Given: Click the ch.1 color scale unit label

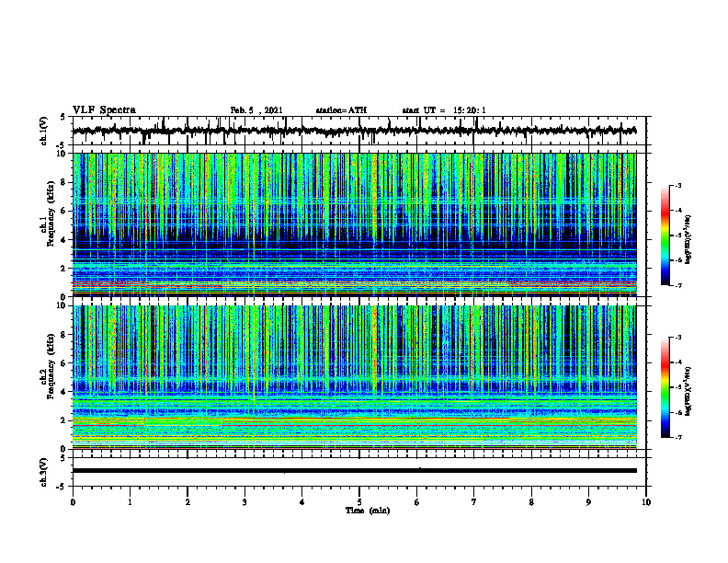Looking at the screenshot, I should coord(688,239).
